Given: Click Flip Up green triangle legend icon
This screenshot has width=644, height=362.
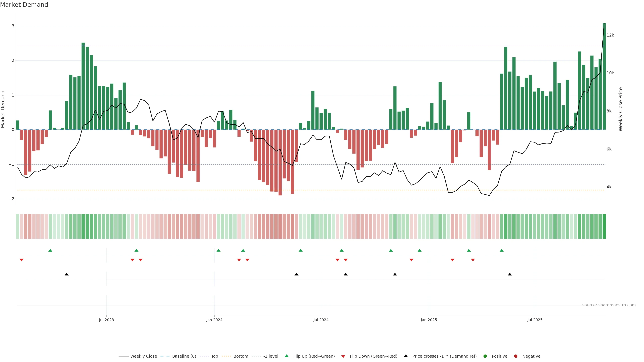Looking at the screenshot, I should 287,356.
